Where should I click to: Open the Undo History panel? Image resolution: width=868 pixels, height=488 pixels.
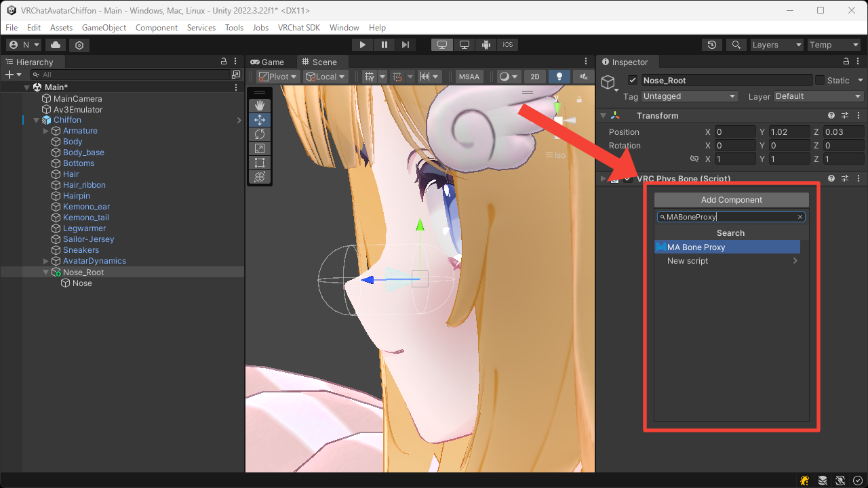pos(711,44)
